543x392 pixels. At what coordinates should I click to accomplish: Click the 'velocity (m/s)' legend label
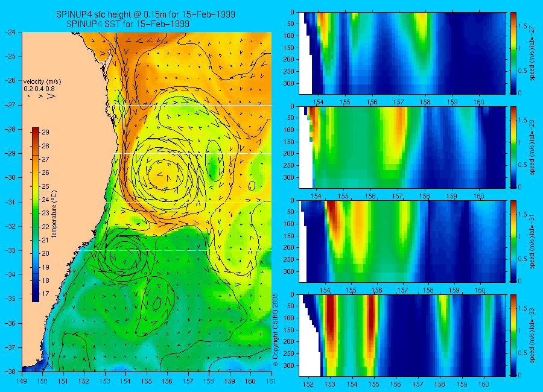[42, 82]
